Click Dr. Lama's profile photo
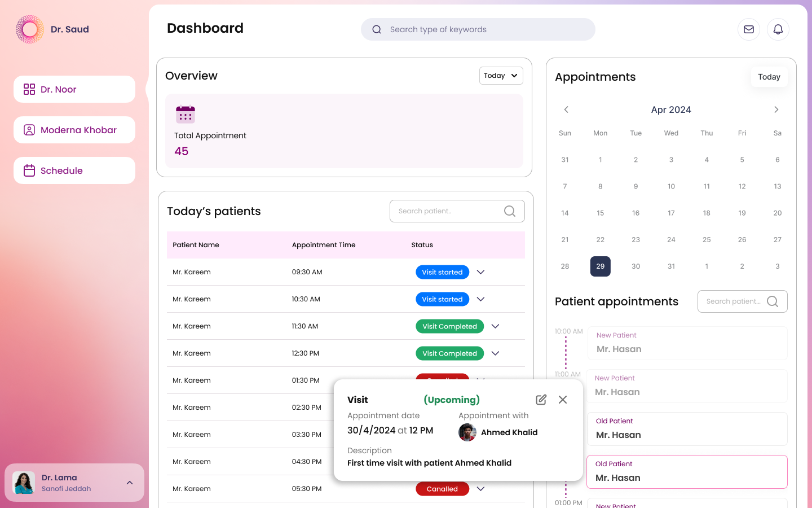This screenshot has width=812, height=508. 24,483
